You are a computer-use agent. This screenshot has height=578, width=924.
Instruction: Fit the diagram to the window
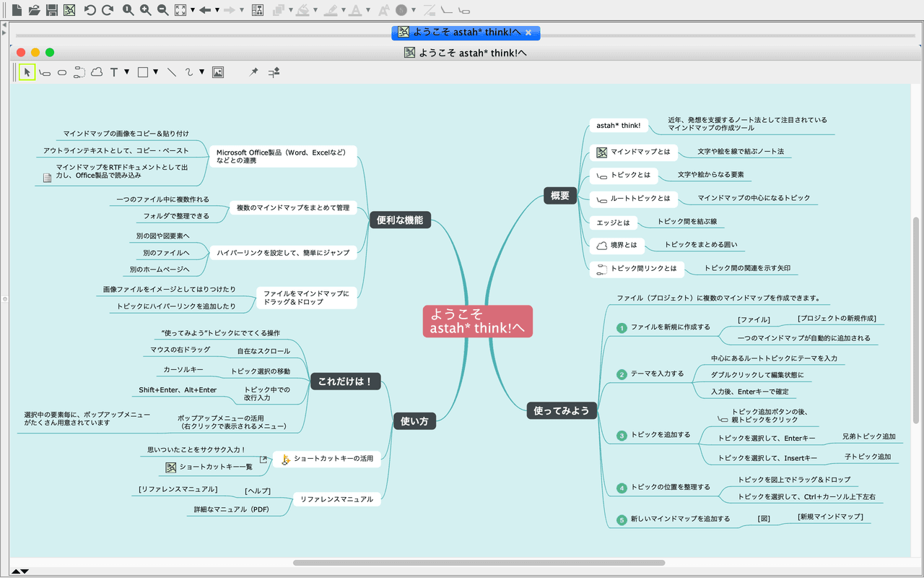(181, 10)
